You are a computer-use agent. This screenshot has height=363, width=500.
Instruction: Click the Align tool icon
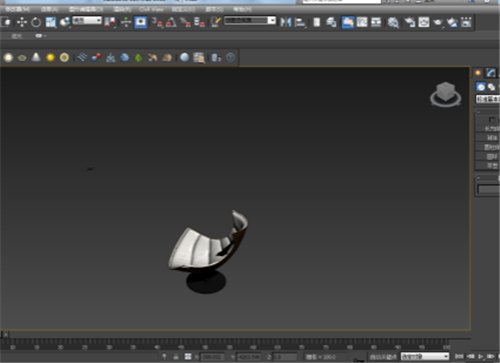point(300,22)
